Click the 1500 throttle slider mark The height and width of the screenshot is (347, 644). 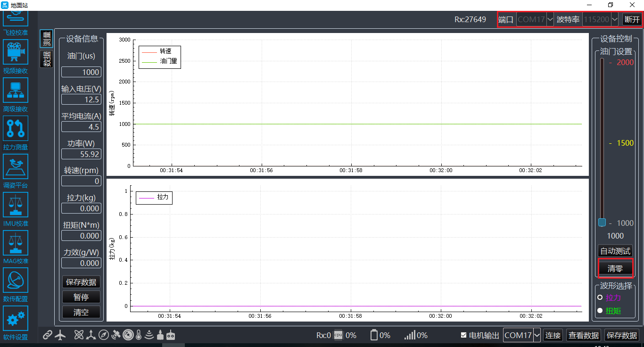tap(625, 143)
